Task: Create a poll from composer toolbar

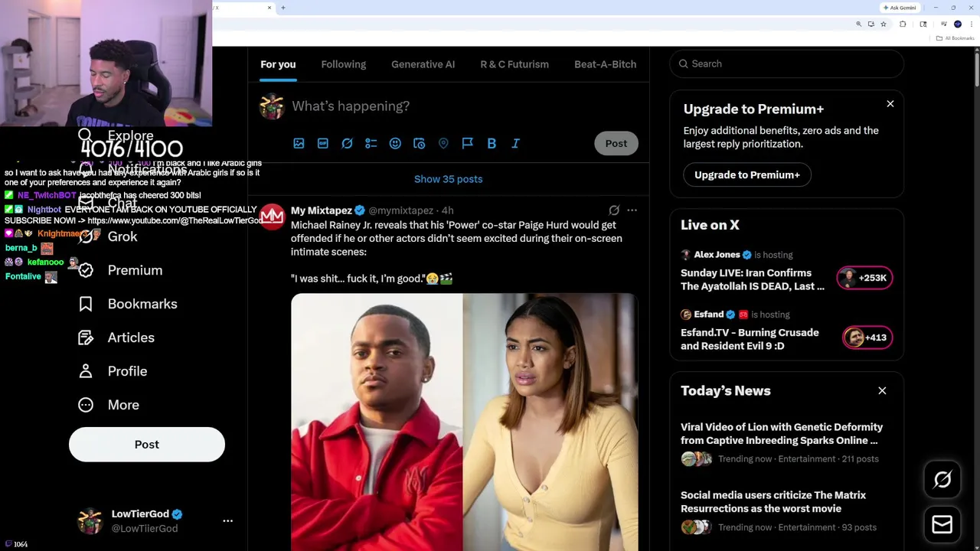Action: pyautogui.click(x=371, y=143)
